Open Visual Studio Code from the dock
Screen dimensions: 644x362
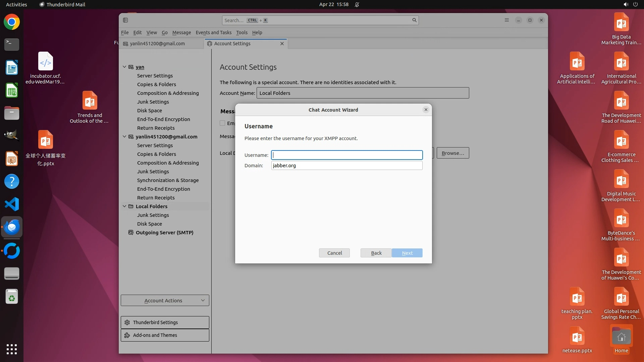click(12, 204)
